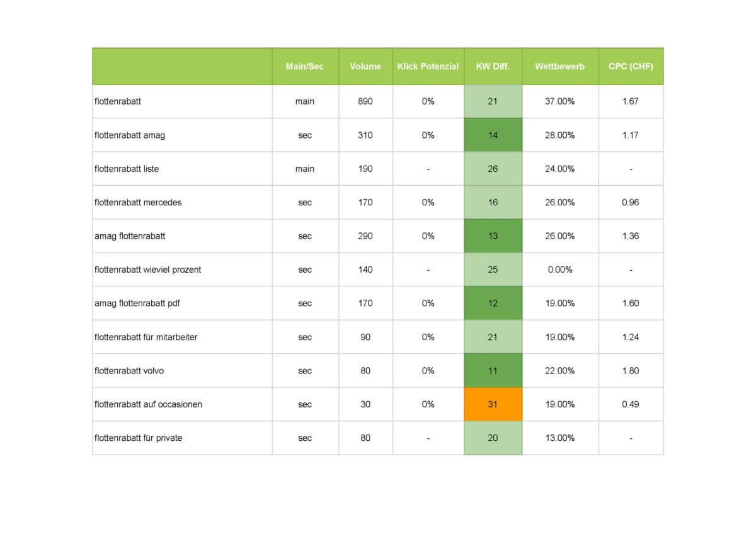This screenshot has width=756, height=534.
Task: Select 'flottenrabatt für private' keyword
Action: [x=139, y=438]
